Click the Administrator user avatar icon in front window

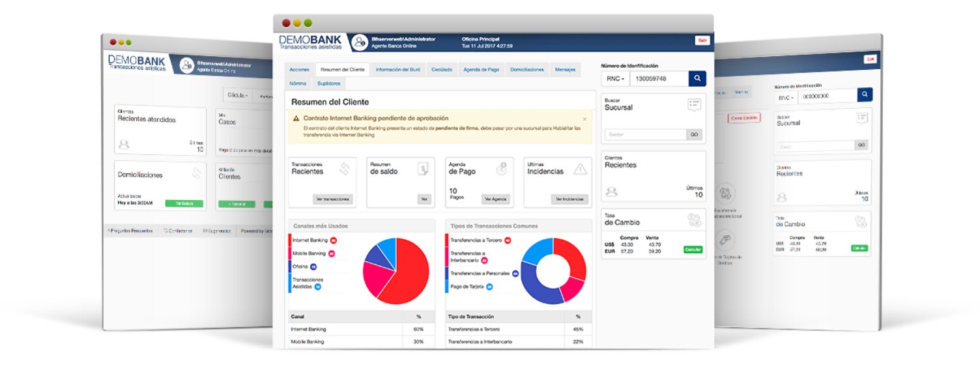pyautogui.click(x=360, y=42)
